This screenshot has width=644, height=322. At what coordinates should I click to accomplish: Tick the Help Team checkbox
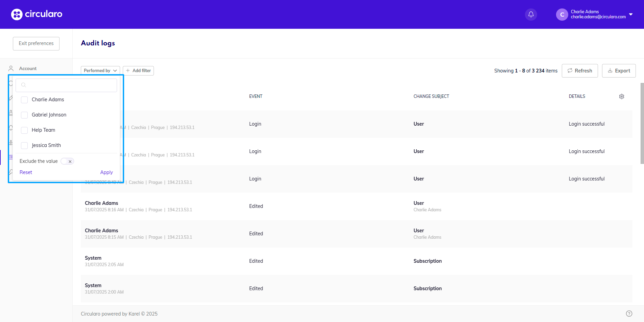(x=24, y=130)
